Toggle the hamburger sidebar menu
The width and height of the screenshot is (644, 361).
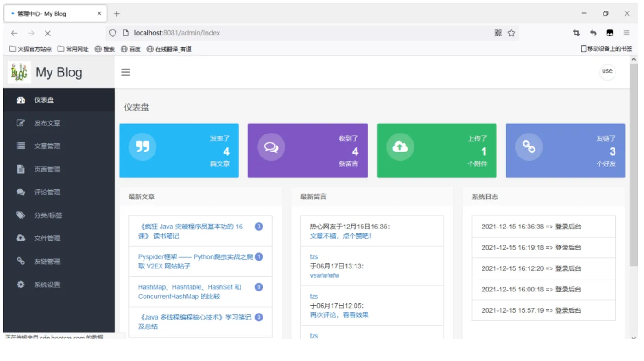click(126, 72)
